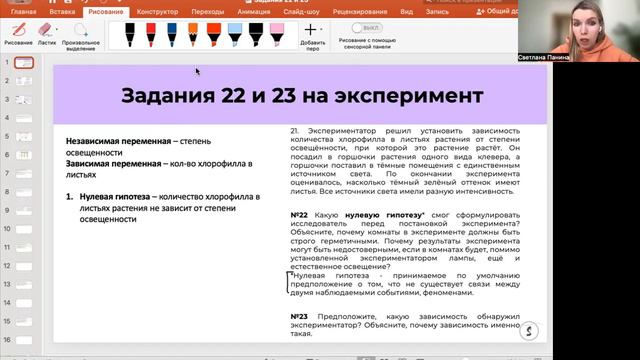The height and width of the screenshot is (360, 640).
Task: Select the Произвольное выделение lasso tool
Action: (x=81, y=36)
